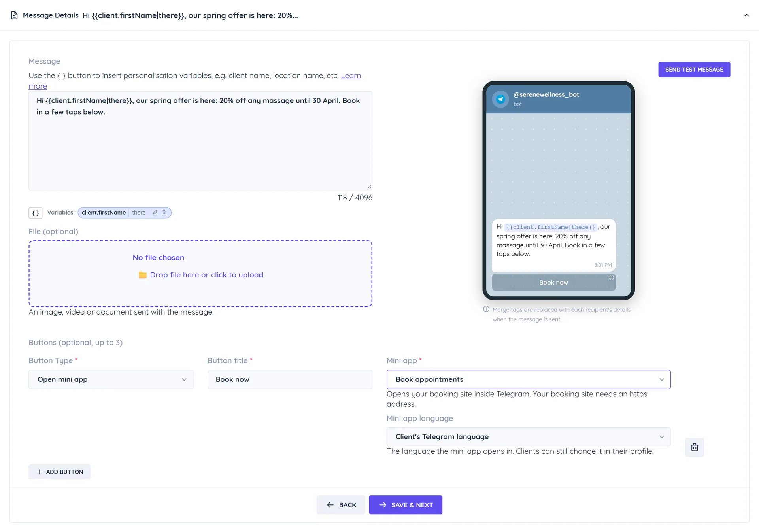Viewport: 759px width, 532px height.
Task: Click Save & Next
Action: pos(406,505)
